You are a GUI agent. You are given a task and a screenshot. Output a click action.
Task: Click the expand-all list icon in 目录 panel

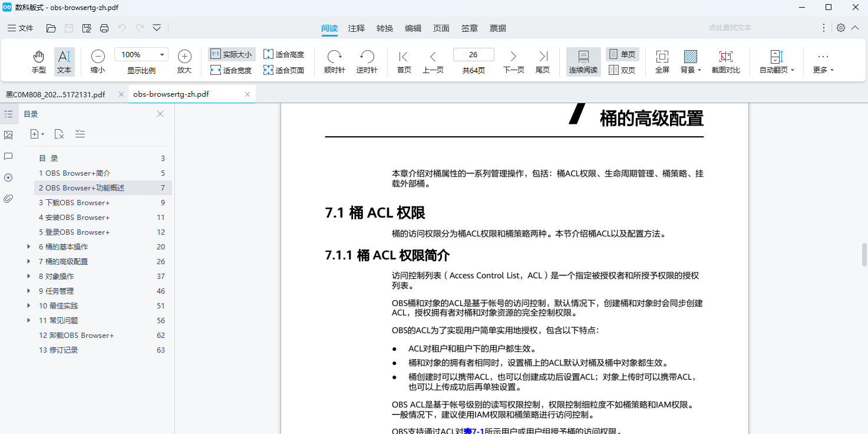pos(80,134)
